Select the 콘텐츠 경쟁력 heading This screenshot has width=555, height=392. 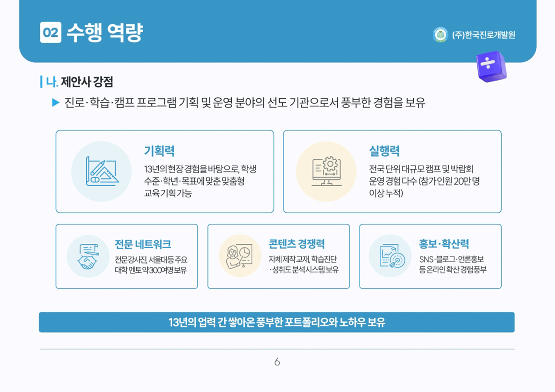[297, 244]
